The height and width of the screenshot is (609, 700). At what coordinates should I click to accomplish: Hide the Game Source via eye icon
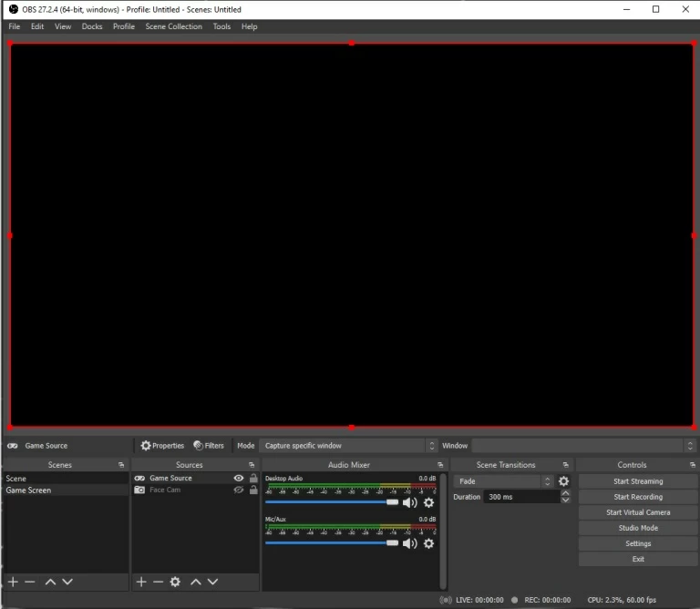pos(239,478)
